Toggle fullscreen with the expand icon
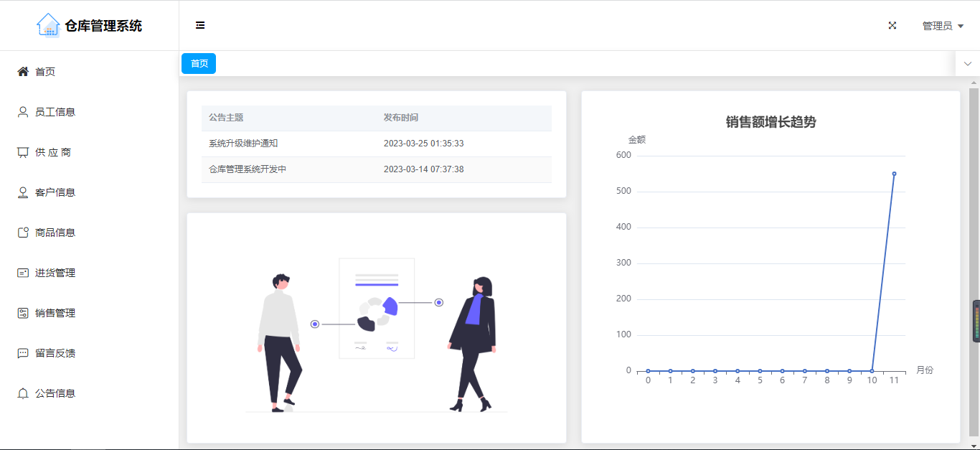980x450 pixels. click(892, 25)
